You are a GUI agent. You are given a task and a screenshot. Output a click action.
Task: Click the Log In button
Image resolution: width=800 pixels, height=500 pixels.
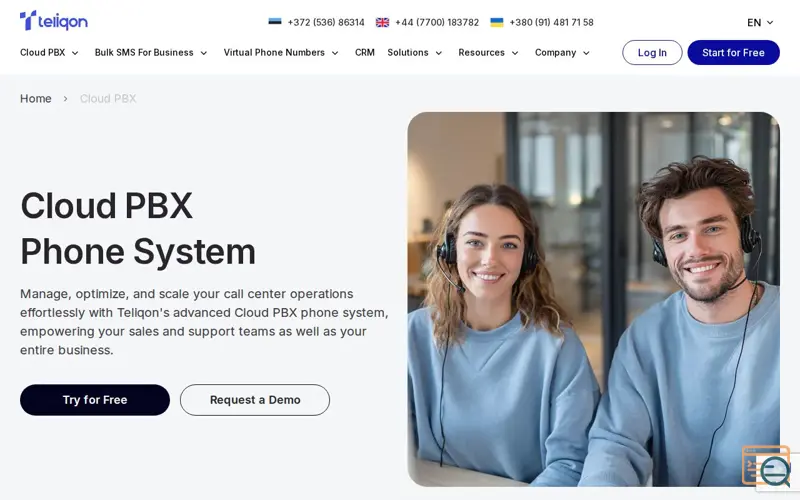click(652, 53)
